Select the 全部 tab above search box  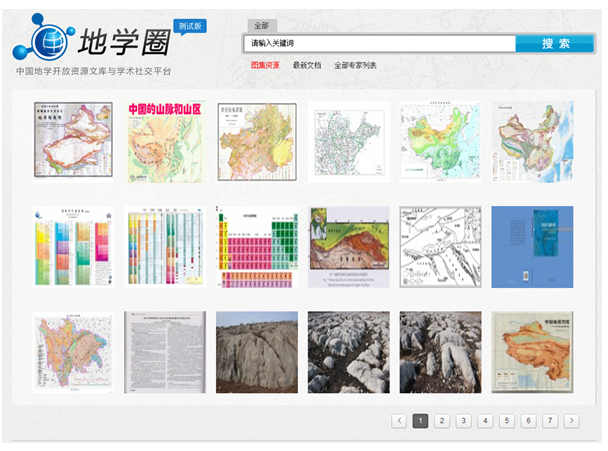tap(261, 25)
